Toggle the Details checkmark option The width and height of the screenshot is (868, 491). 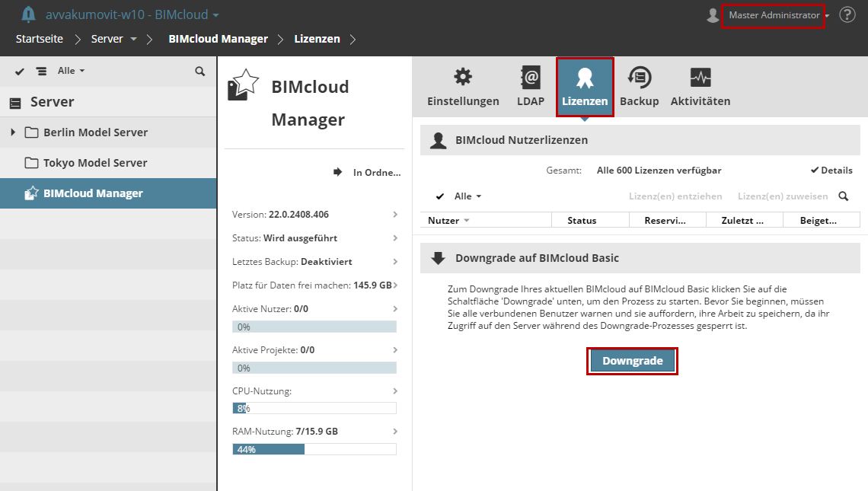831,170
